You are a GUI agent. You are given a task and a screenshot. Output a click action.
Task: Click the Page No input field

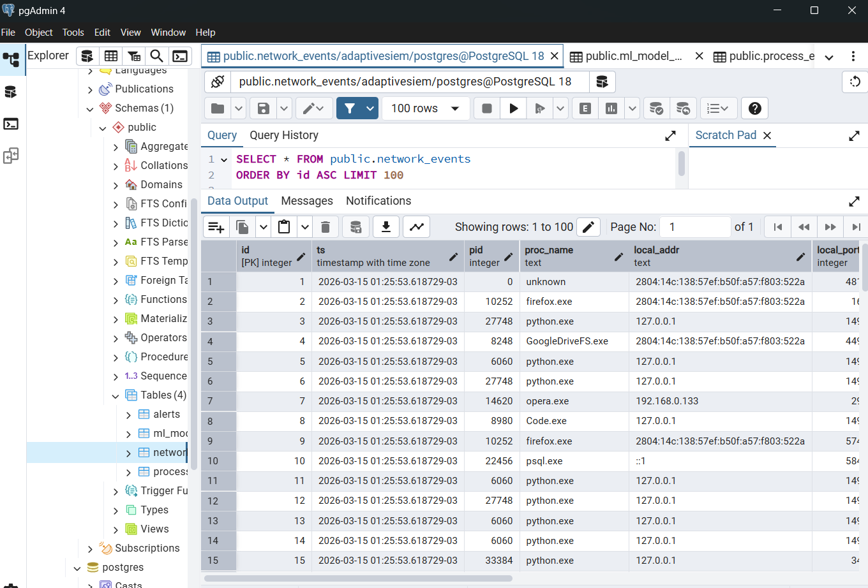tap(695, 226)
